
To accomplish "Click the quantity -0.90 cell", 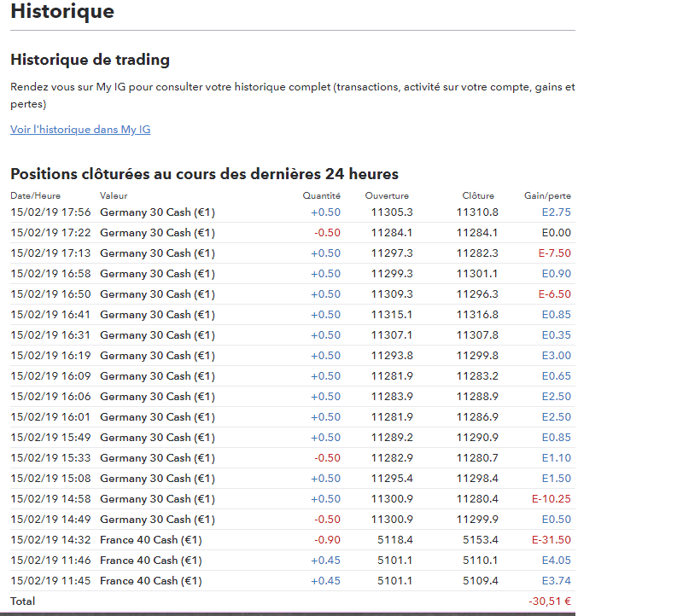I will [327, 539].
